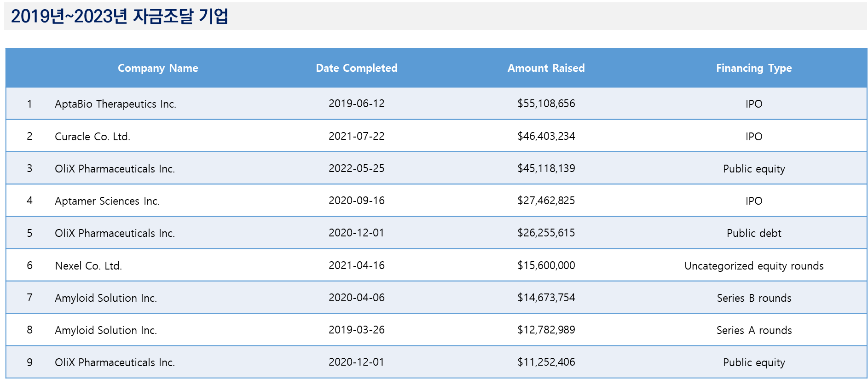Click 'IPO' in the Curacle Co. row

(x=754, y=137)
